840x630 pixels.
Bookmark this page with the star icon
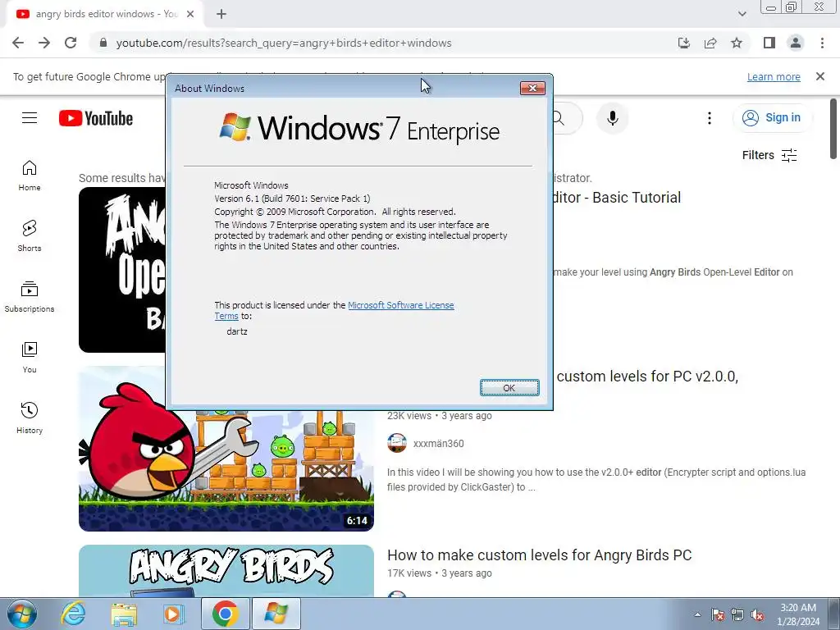tap(737, 43)
